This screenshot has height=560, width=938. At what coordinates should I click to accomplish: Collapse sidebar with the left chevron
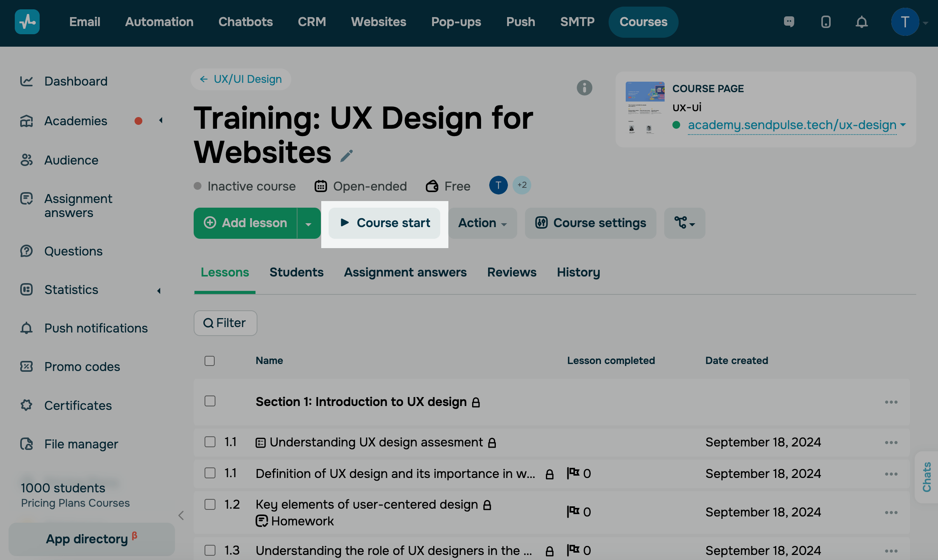(181, 516)
